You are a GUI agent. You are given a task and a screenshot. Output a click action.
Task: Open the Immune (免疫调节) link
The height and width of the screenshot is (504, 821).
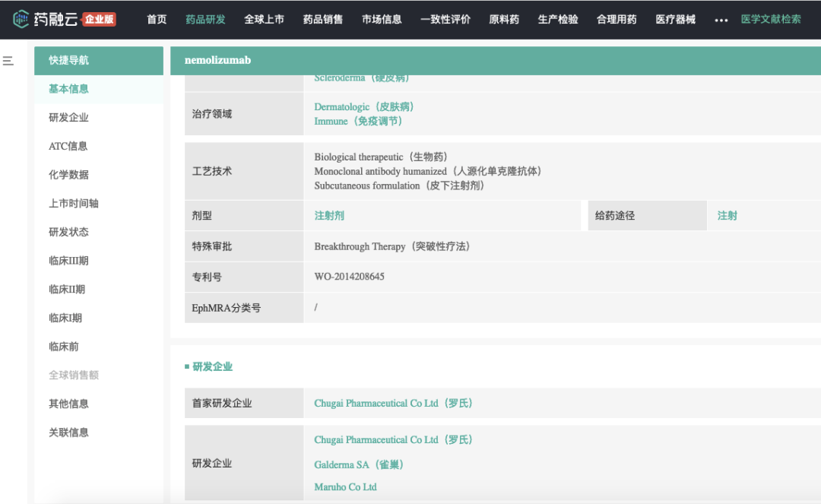point(358,121)
